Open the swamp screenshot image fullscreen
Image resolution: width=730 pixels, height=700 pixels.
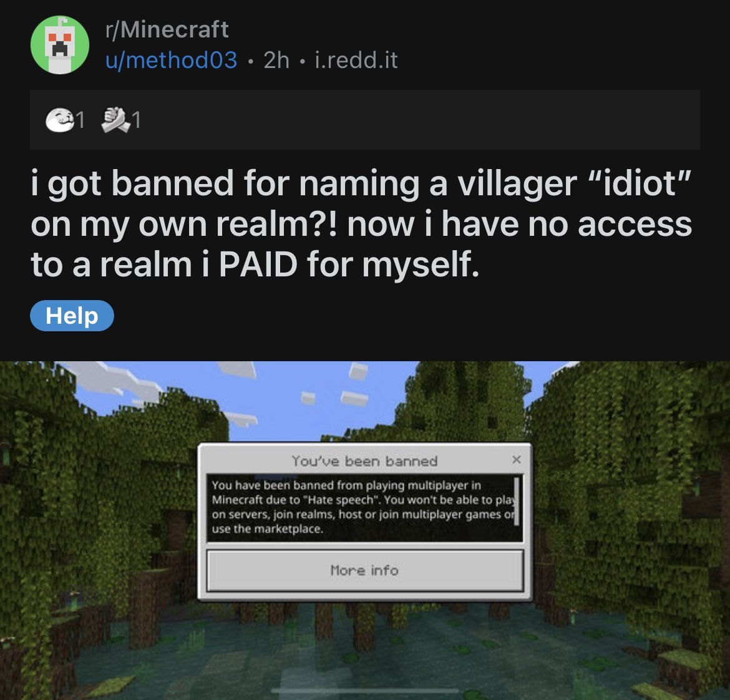point(365,530)
